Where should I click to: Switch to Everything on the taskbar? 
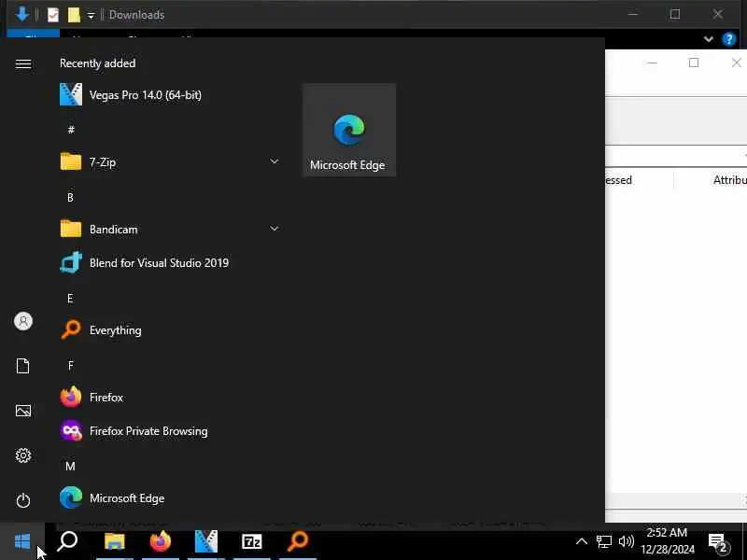(x=298, y=541)
